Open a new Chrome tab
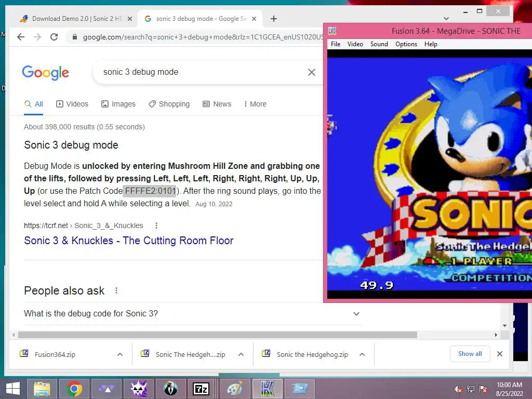Screen dimensions: 532x399 [274, 19]
